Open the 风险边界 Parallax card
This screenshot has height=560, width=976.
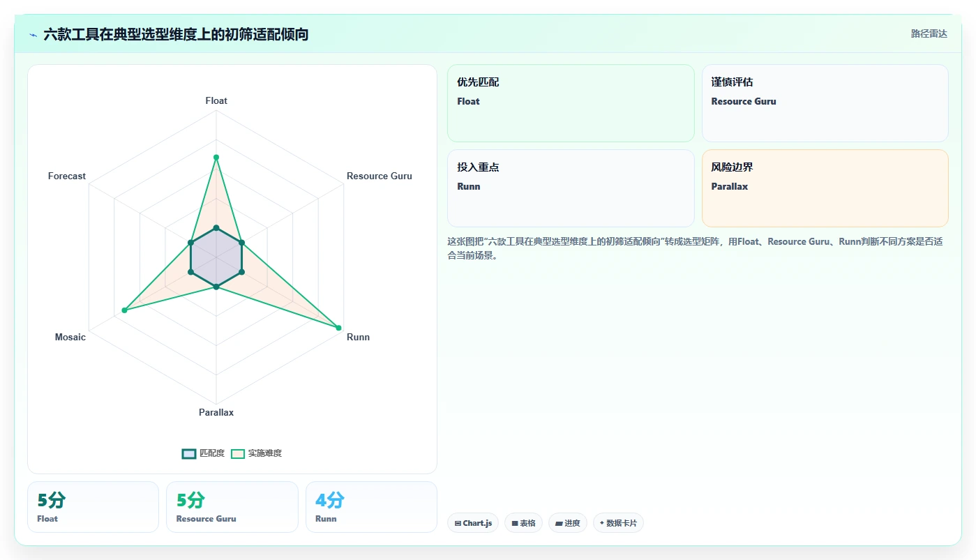pos(825,188)
